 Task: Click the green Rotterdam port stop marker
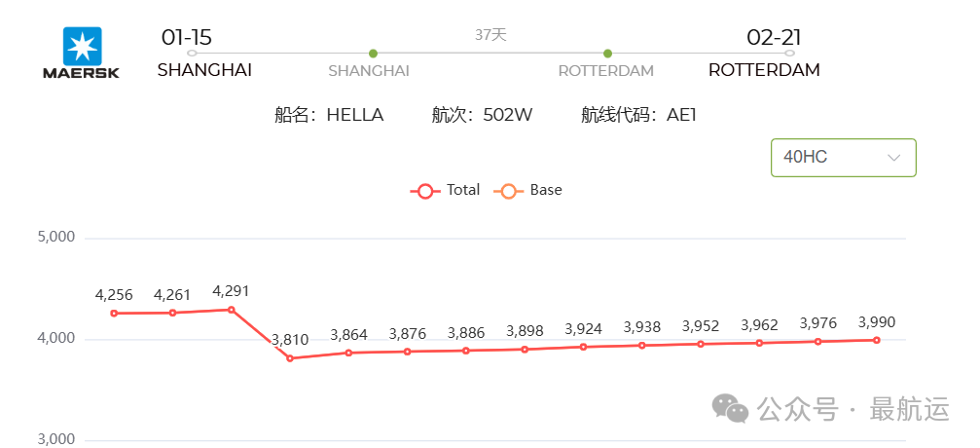(x=607, y=54)
